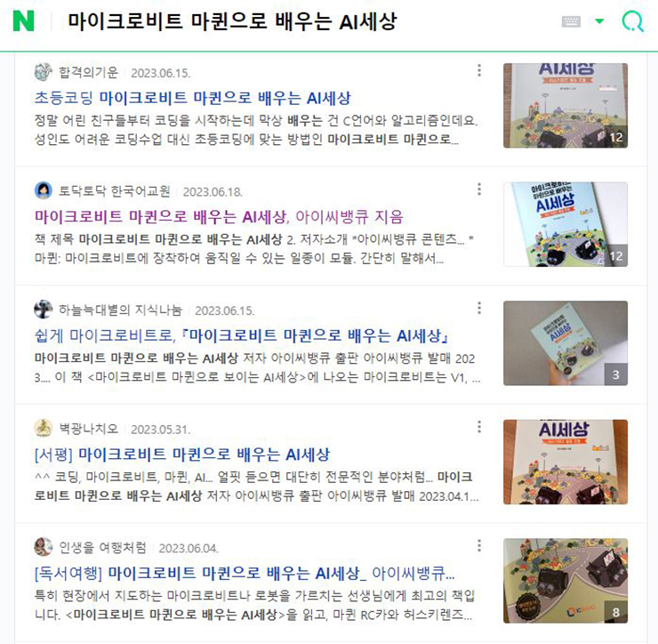The height and width of the screenshot is (644, 658).
Task: Open the hand-held book thumbnail with 3 images
Action: click(x=566, y=343)
